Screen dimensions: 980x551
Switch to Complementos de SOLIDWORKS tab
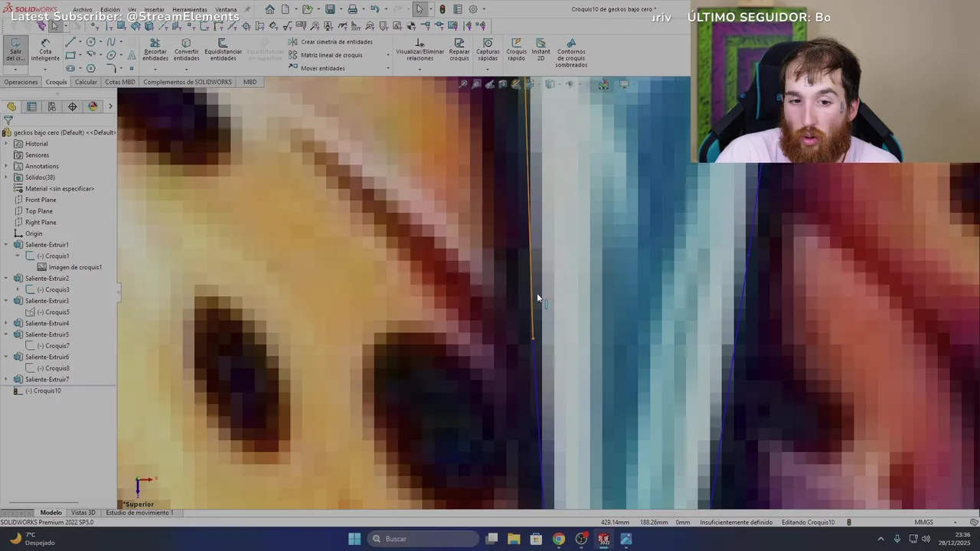point(187,82)
